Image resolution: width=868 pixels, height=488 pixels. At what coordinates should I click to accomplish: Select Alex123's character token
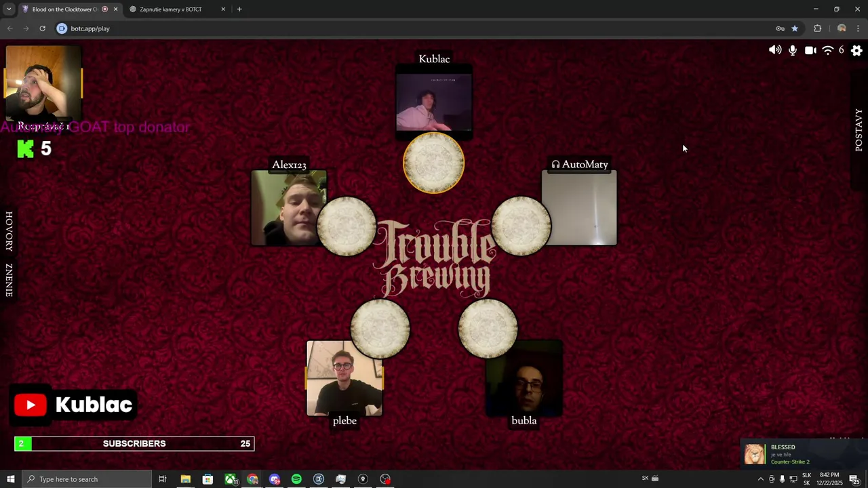click(x=347, y=226)
